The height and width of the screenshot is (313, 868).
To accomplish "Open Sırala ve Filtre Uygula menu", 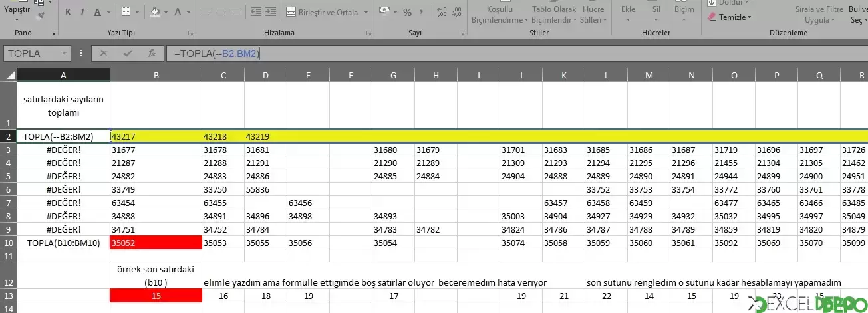I will (x=819, y=14).
